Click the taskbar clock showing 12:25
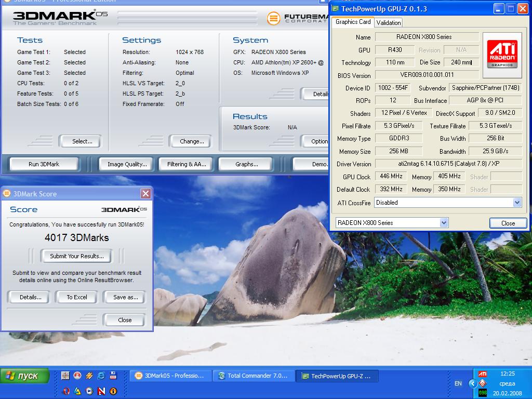Viewport: 532px width, 399px height. point(508,374)
